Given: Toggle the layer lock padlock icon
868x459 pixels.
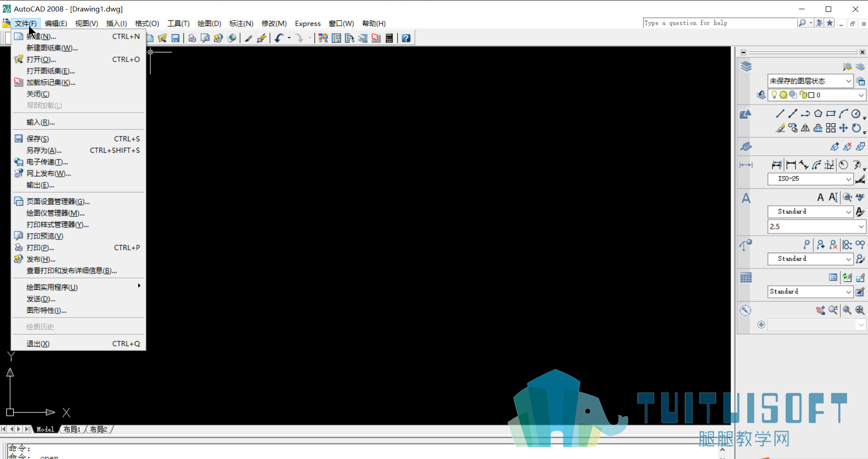Looking at the screenshot, I should click(803, 95).
